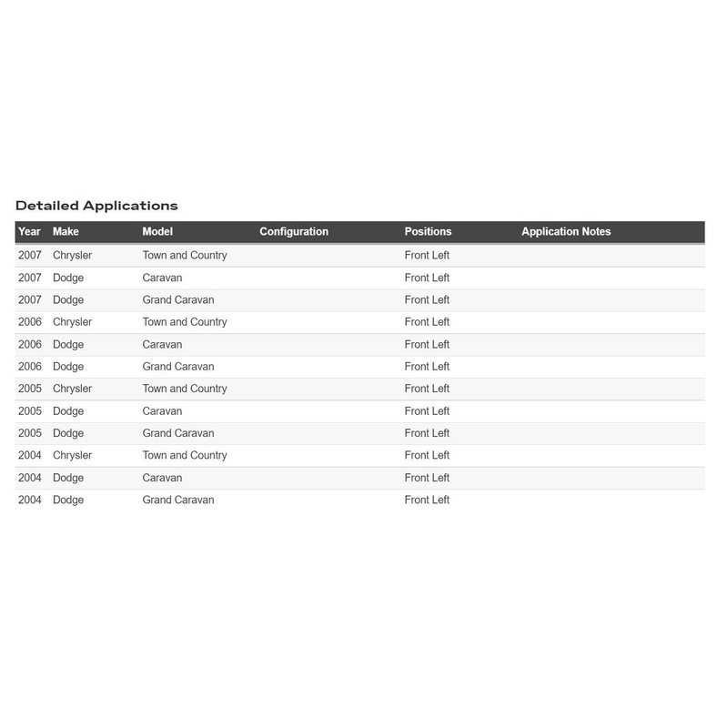Click the Detailed Applications heading
This screenshot has width=728, height=728.
click(96, 206)
